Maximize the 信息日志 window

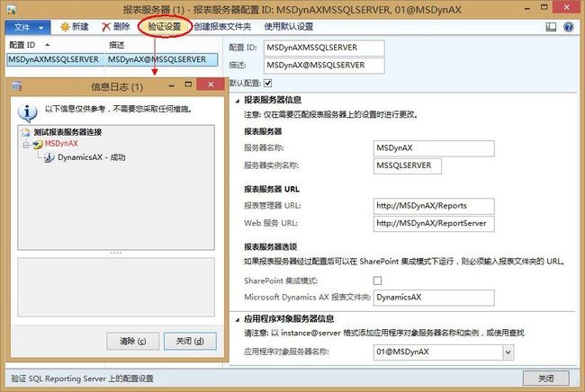tap(188, 85)
